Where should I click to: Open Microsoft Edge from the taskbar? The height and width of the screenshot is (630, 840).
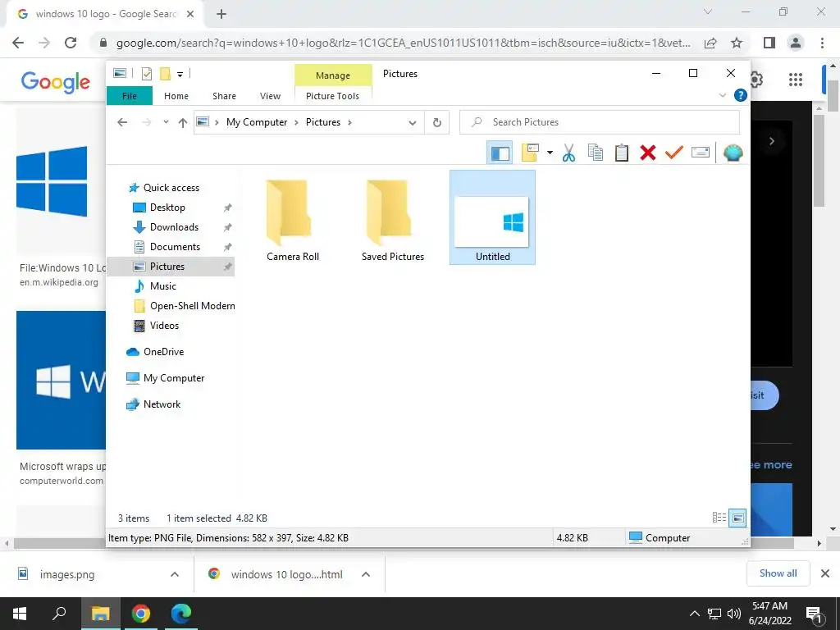pyautogui.click(x=181, y=614)
